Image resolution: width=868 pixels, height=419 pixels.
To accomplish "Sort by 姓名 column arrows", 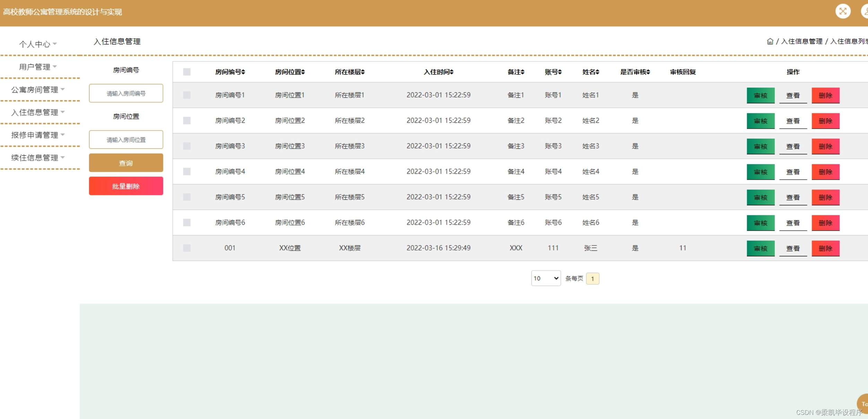I will pos(597,72).
